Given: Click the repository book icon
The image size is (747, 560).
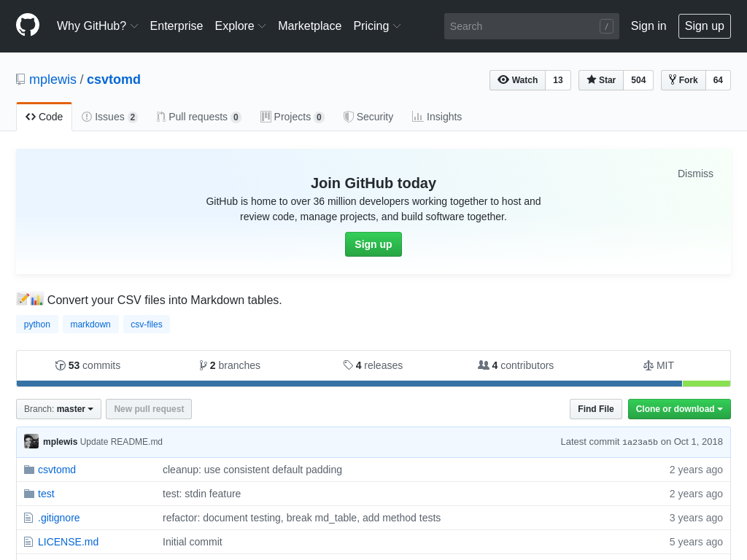Looking at the screenshot, I should (x=20, y=79).
